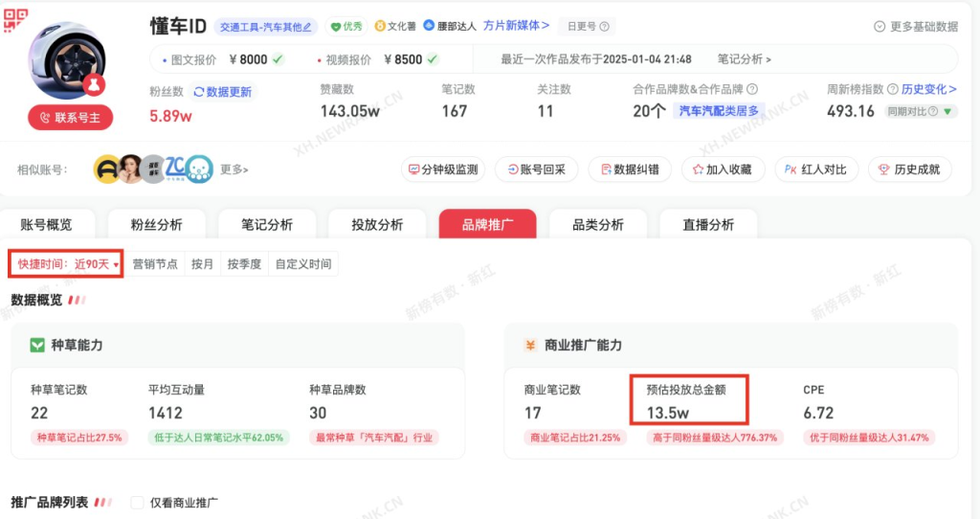The height and width of the screenshot is (519, 980).
Task: Open the yellow similar account avatar
Action: (x=107, y=169)
